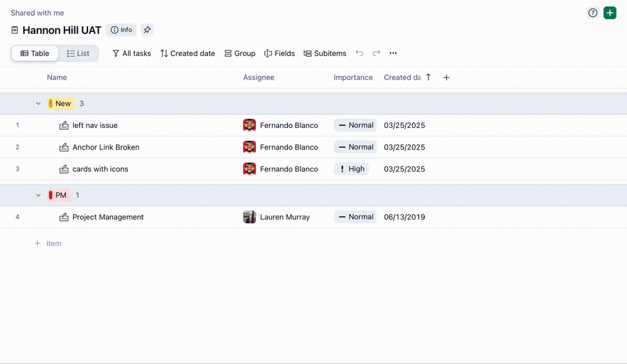Click Lauren Murray avatar
The image size is (627, 364).
tap(249, 217)
